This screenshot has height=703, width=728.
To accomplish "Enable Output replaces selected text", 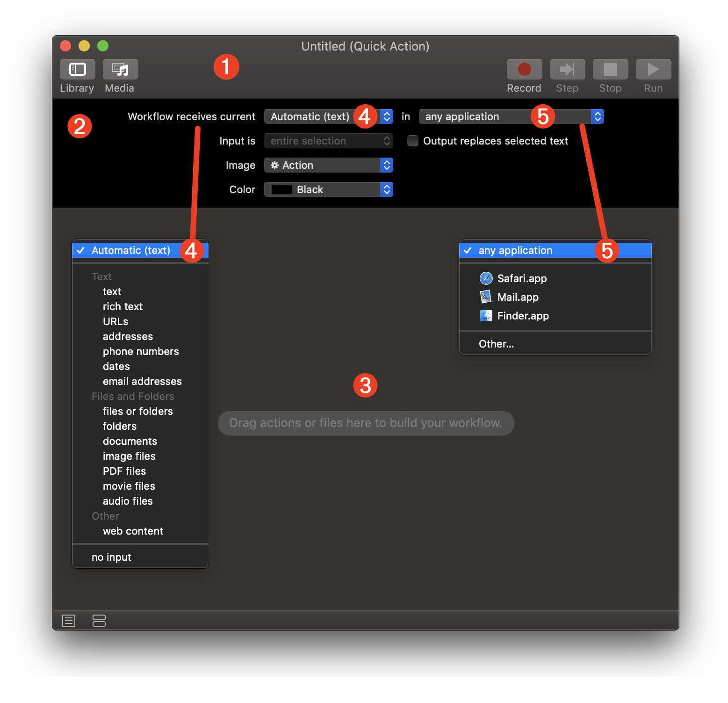I will (412, 141).
